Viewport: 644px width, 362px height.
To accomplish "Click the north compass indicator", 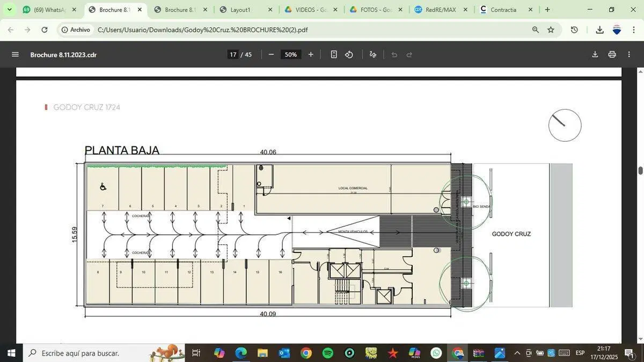I will [x=565, y=125].
